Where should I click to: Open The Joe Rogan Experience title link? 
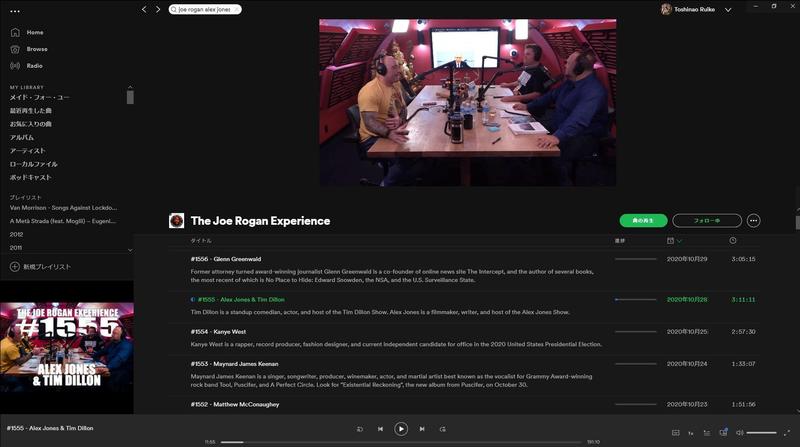click(260, 221)
